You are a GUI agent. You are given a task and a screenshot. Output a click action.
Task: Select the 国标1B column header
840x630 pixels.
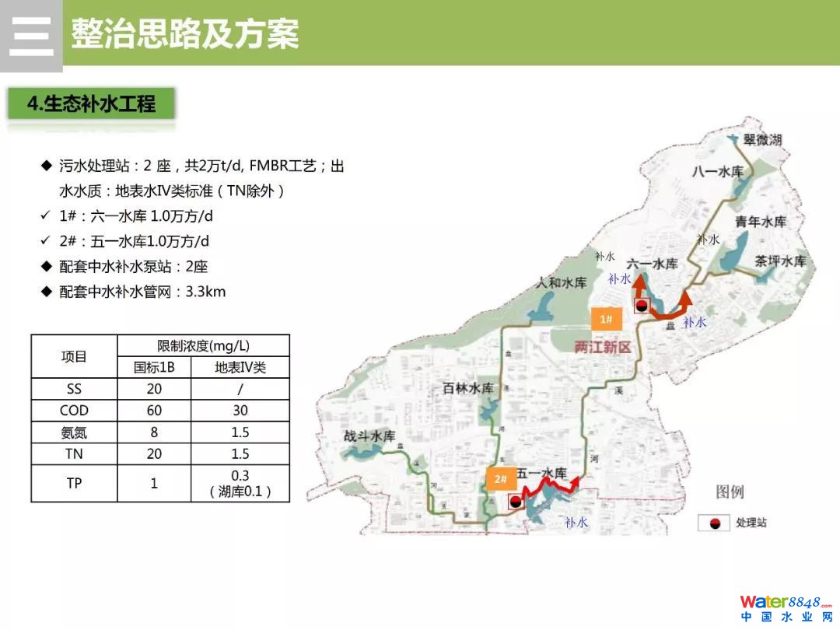[154, 368]
